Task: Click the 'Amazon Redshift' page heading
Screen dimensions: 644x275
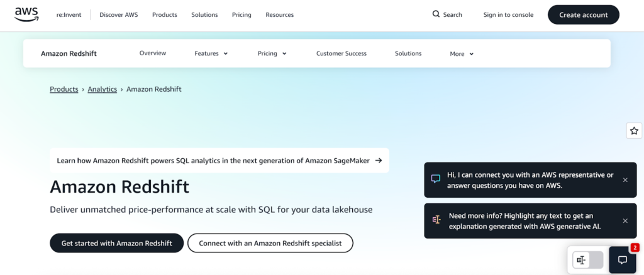Action: point(119,187)
